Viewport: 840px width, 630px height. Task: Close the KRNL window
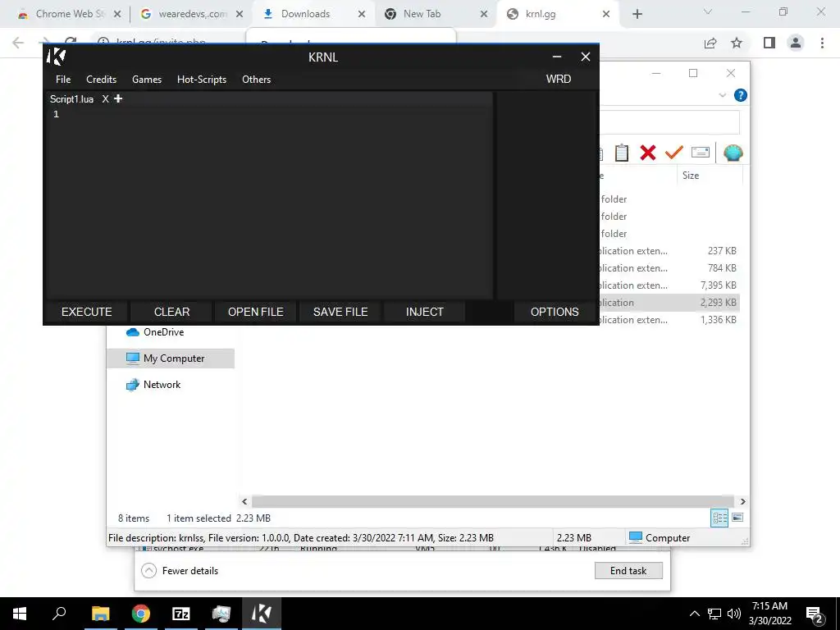tap(586, 57)
